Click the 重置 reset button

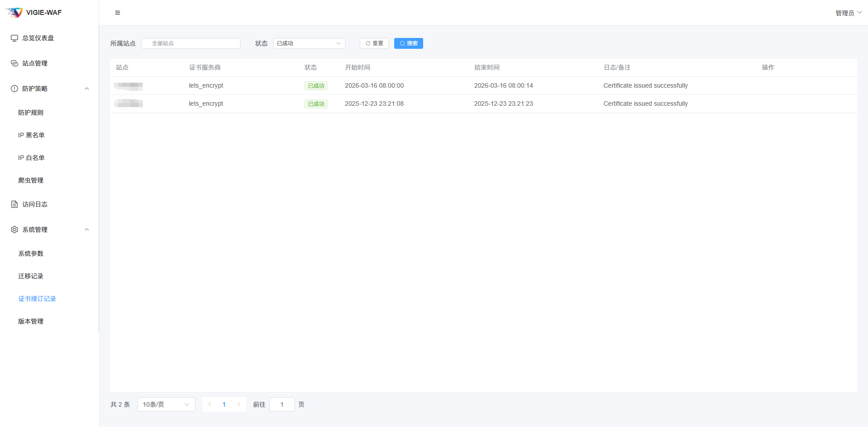[374, 43]
